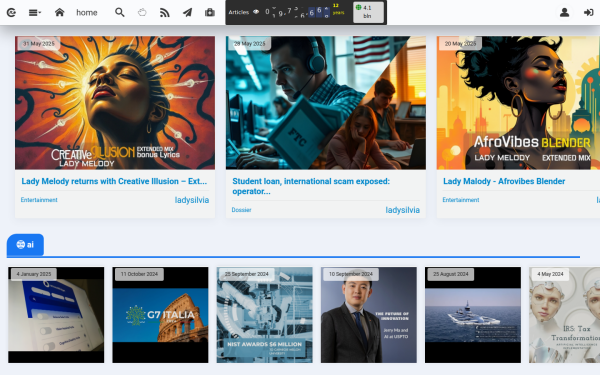Click the '28 May 2025' date badge
Image resolution: width=600 pixels, height=375 pixels.
[x=249, y=44]
